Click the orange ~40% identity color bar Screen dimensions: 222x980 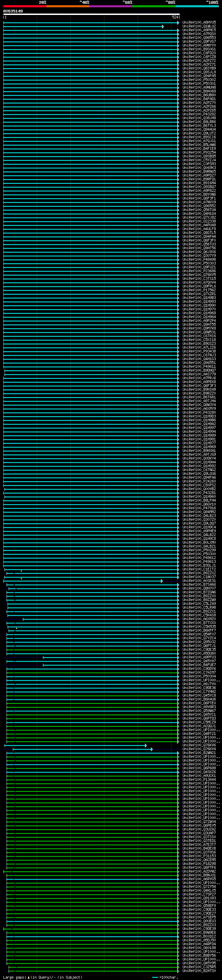(68, 6)
